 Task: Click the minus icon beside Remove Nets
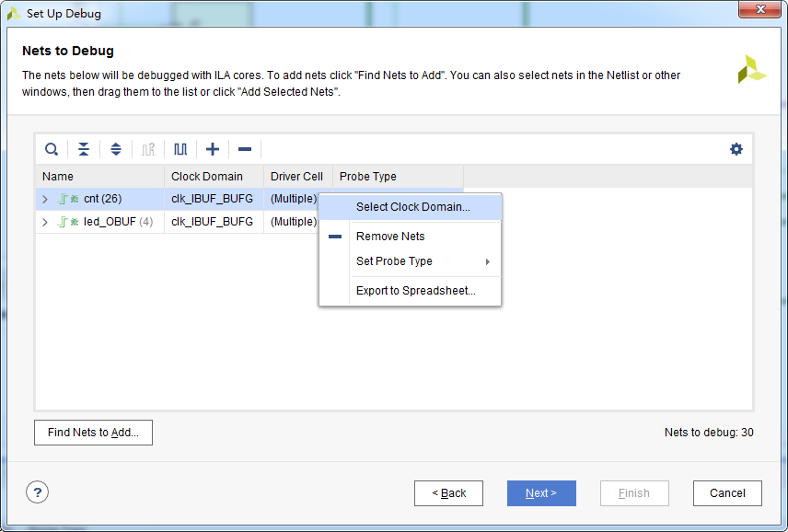[x=335, y=237]
